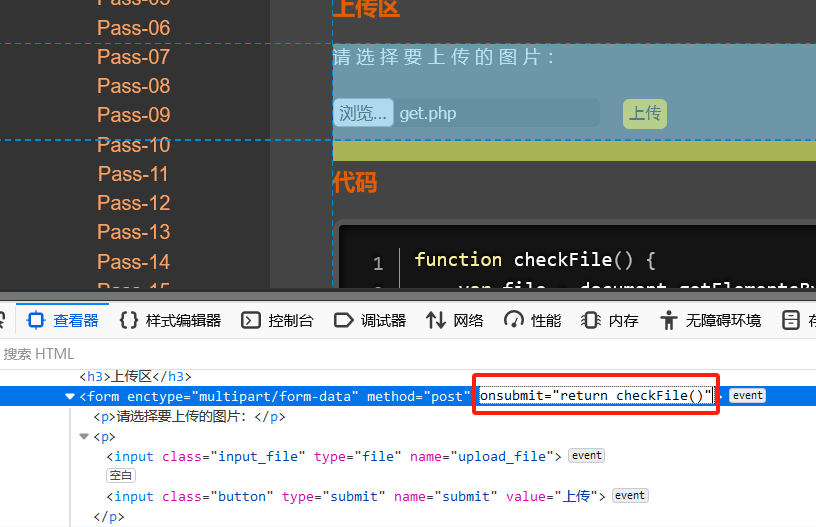816x527 pixels.
Task: Click the Style Editor braces icon
Action: [129, 320]
